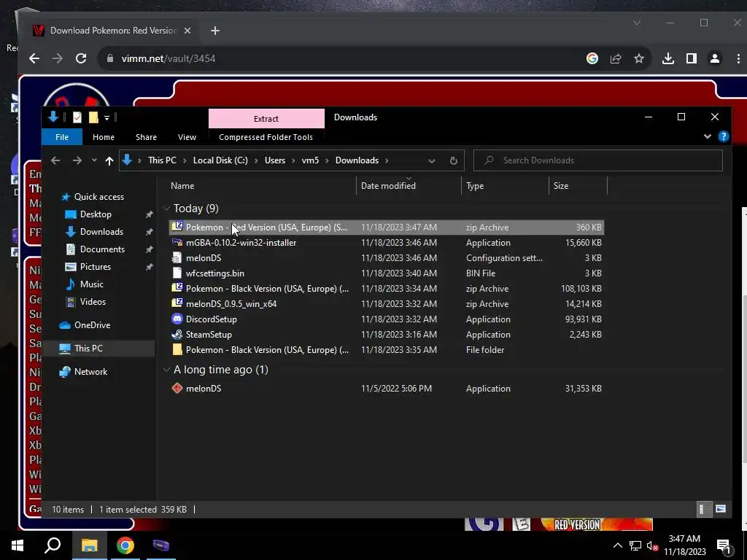Sort files by Date modified column

coord(409,186)
